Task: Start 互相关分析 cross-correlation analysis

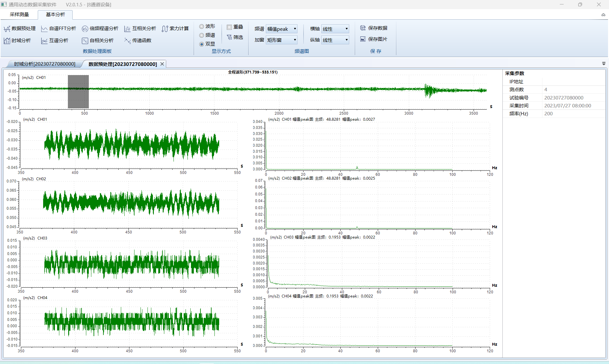Action: [x=140, y=29]
